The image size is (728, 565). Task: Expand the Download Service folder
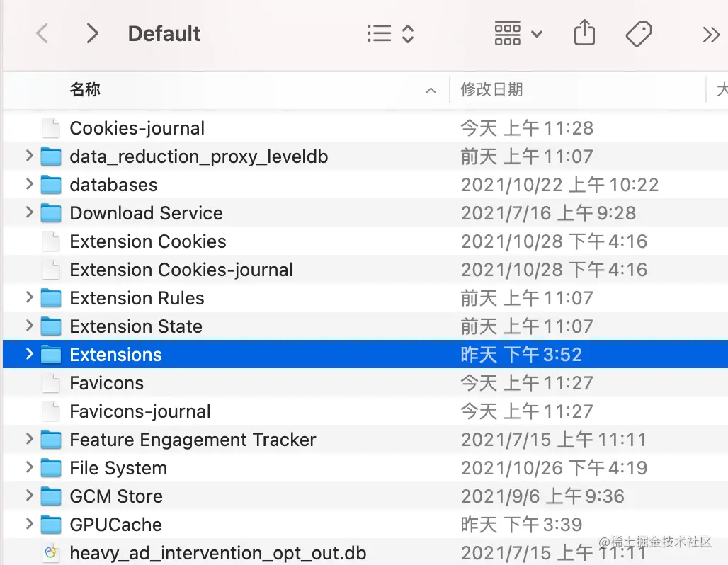(x=29, y=212)
